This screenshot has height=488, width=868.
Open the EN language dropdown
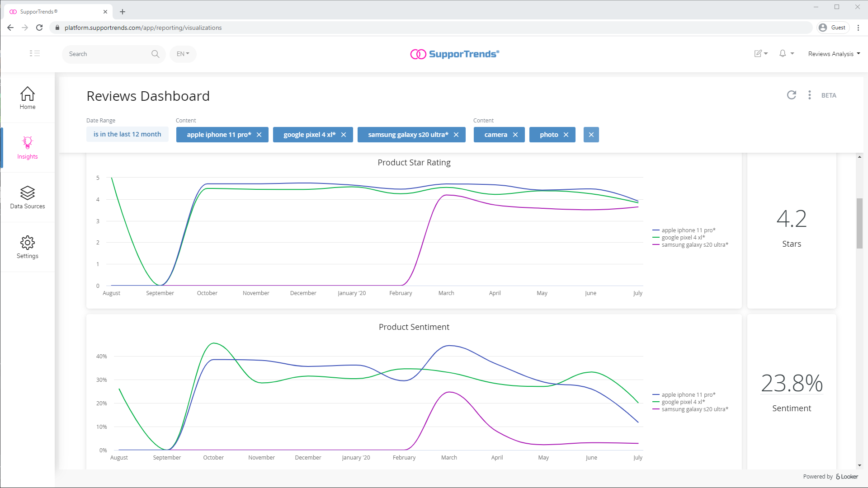[183, 54]
